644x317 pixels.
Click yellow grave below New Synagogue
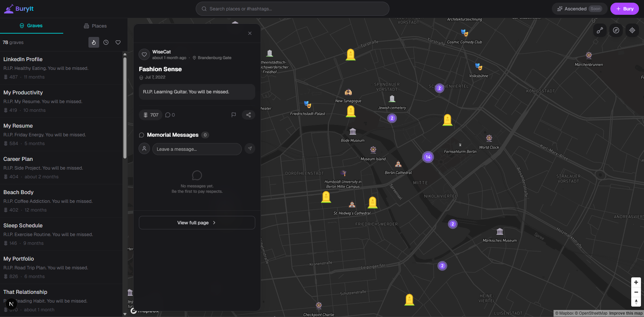(x=351, y=111)
